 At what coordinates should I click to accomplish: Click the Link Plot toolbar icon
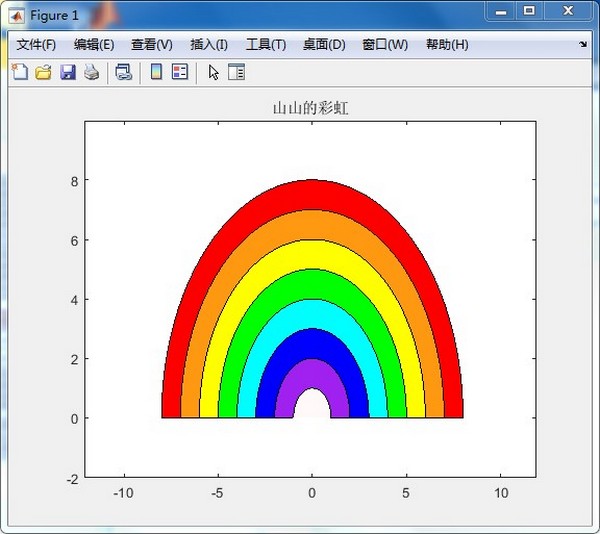point(124,72)
